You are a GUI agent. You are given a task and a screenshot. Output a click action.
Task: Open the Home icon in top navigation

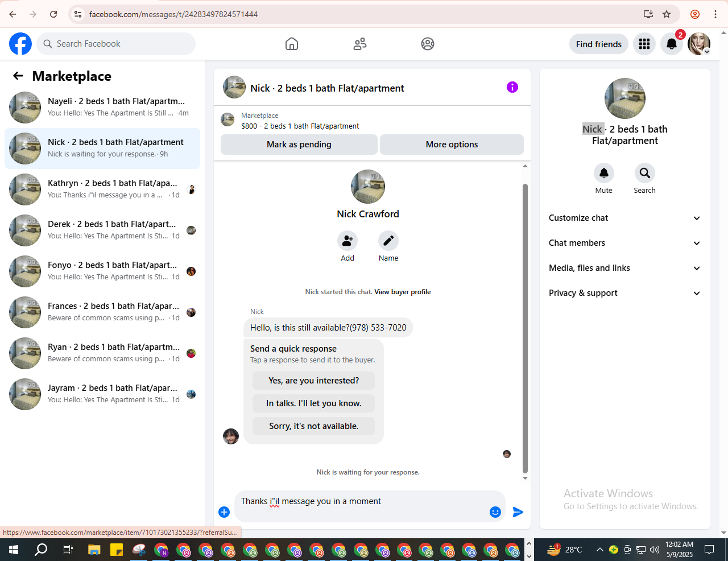pyautogui.click(x=292, y=44)
